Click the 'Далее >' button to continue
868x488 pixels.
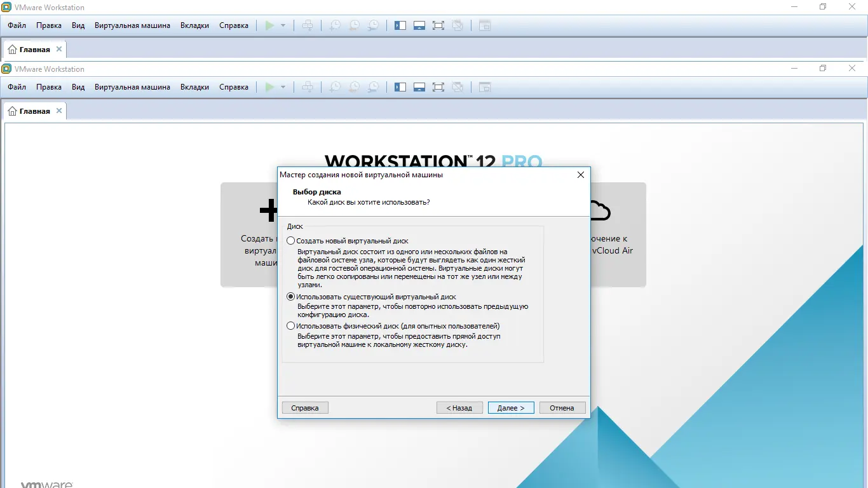(x=511, y=408)
